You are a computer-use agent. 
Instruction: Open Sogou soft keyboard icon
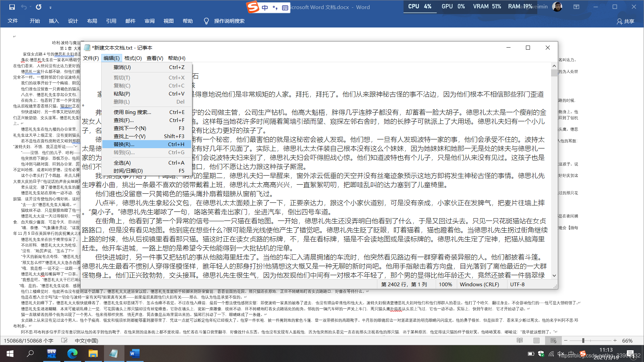pyautogui.click(x=285, y=8)
